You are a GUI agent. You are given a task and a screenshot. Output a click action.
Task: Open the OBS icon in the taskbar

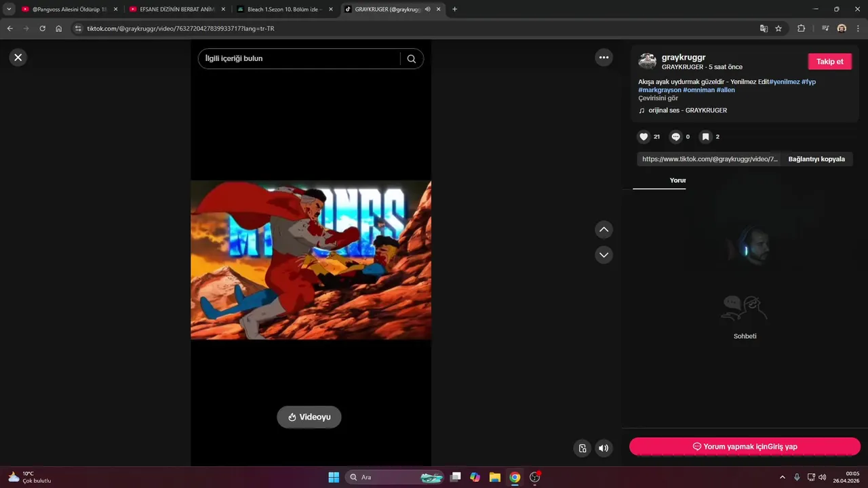pos(535,477)
